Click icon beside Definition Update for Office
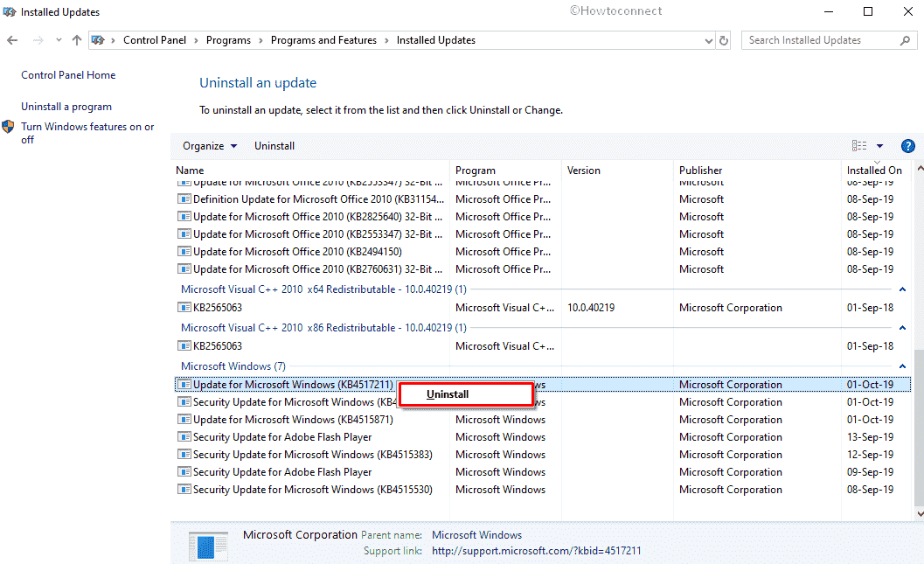Viewport: 924px width, 564px height. point(184,199)
